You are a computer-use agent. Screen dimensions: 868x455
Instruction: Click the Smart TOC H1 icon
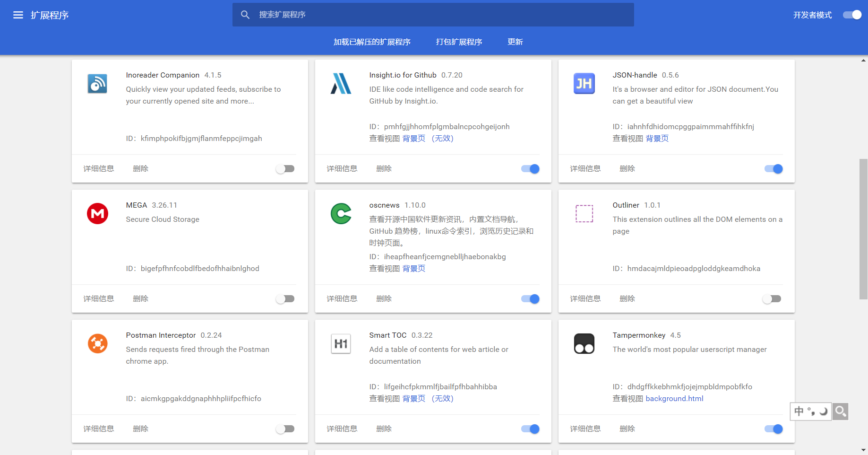point(341,344)
